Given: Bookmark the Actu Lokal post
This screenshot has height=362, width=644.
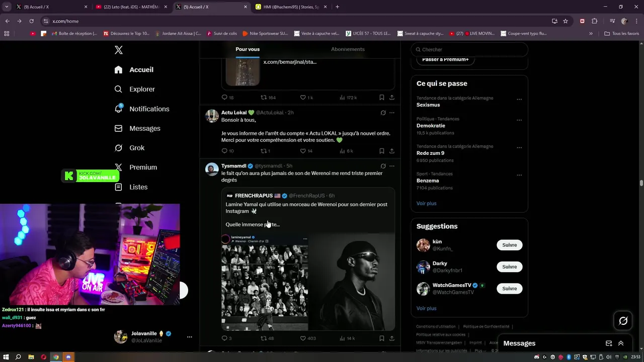Looking at the screenshot, I should (x=381, y=151).
